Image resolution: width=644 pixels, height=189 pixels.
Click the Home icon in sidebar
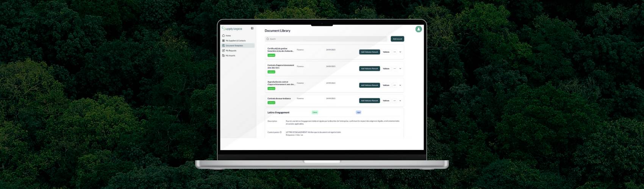[x=224, y=36]
